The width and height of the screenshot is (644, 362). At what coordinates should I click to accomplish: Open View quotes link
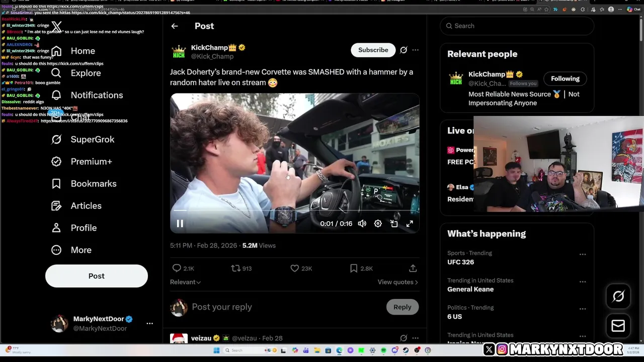(x=398, y=282)
